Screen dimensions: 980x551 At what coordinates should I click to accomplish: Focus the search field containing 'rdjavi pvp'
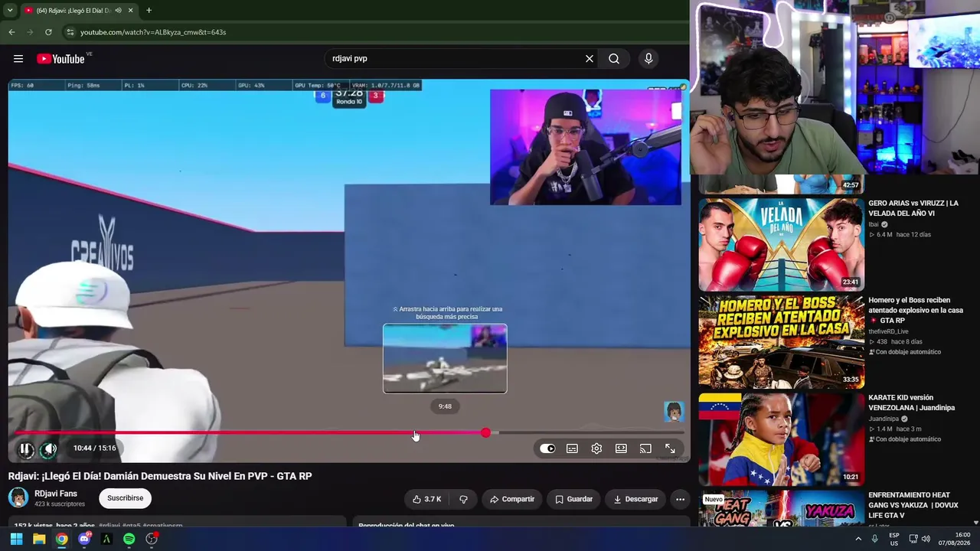point(456,59)
